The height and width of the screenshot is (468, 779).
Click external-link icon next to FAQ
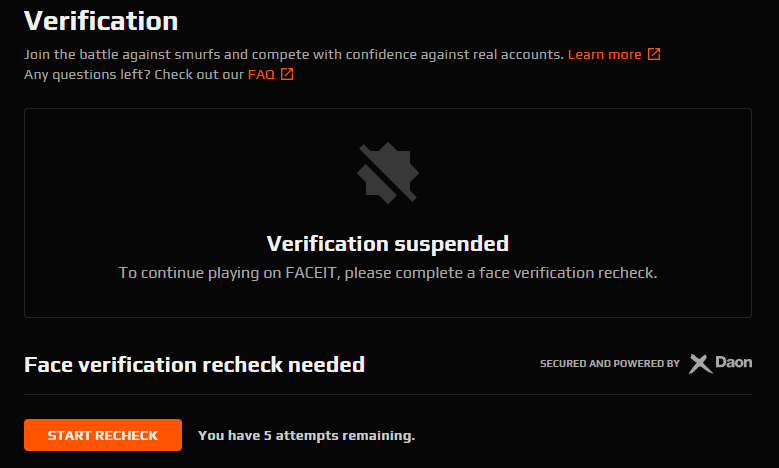[287, 74]
